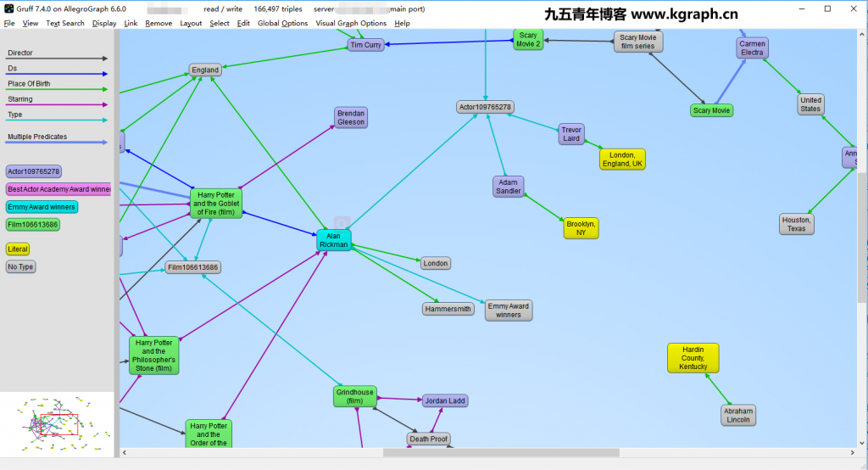This screenshot has width=868, height=470.
Task: Open the Global Options menu
Action: [x=282, y=23]
